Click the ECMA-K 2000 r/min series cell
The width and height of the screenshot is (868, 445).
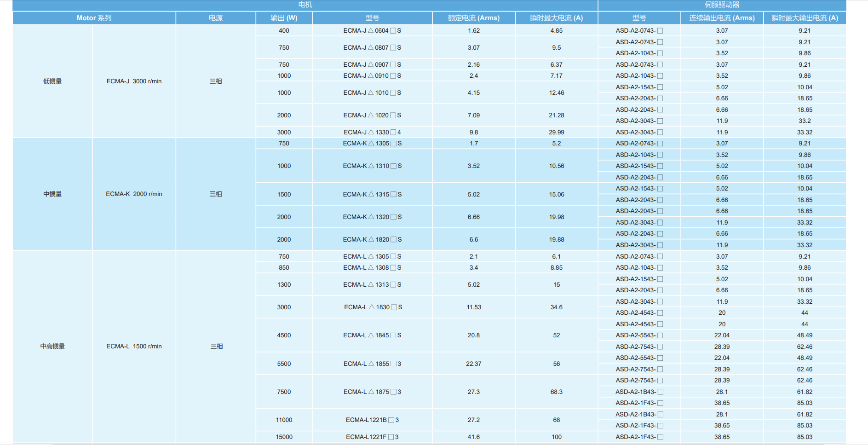click(x=134, y=194)
